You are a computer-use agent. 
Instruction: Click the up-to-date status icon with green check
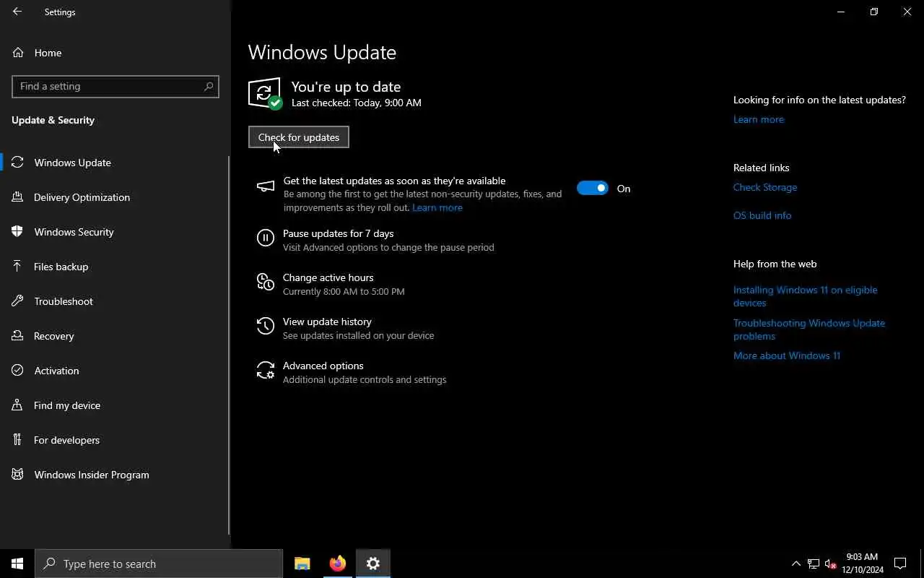coord(265,94)
